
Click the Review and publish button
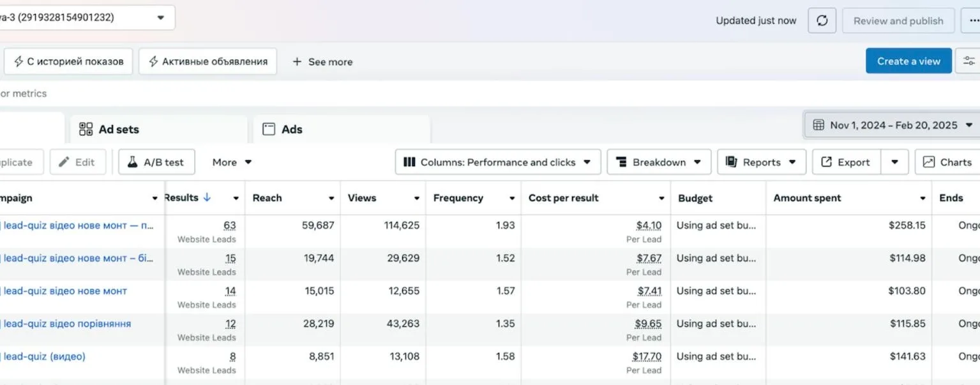point(898,20)
